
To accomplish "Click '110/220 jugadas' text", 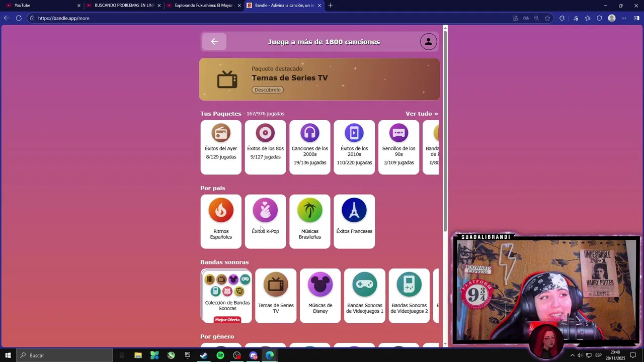I will [354, 163].
